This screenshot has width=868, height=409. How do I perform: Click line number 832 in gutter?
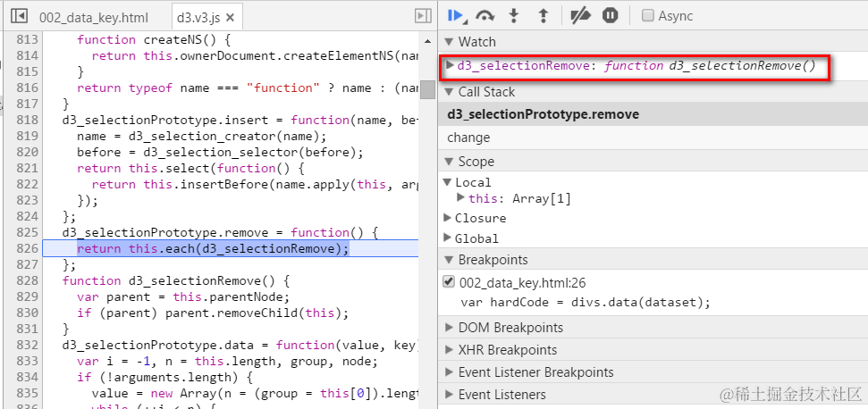(x=27, y=345)
